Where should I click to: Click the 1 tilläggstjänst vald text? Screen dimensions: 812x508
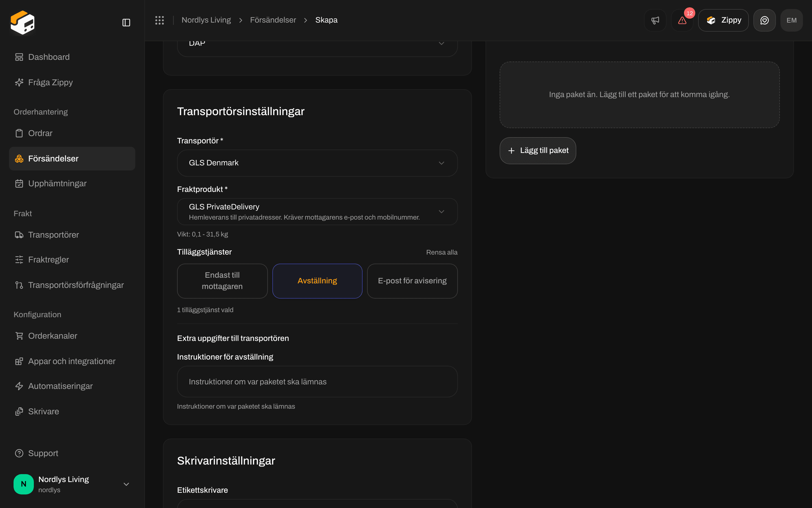point(205,310)
